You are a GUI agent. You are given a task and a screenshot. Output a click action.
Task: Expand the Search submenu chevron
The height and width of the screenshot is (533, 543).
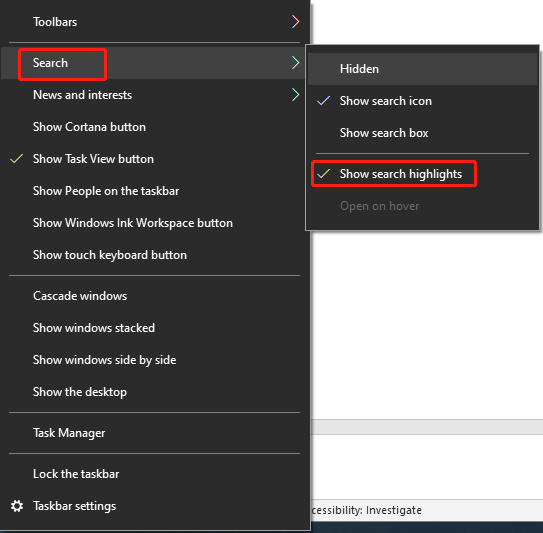(x=295, y=63)
